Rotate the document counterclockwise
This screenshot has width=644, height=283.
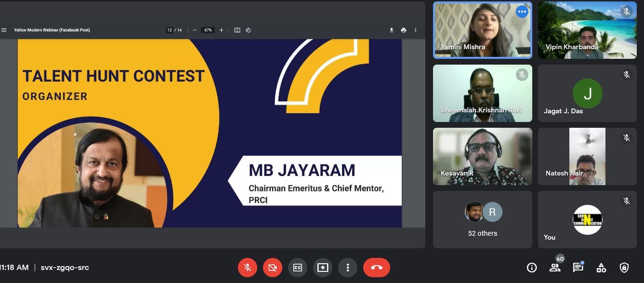[x=248, y=30]
